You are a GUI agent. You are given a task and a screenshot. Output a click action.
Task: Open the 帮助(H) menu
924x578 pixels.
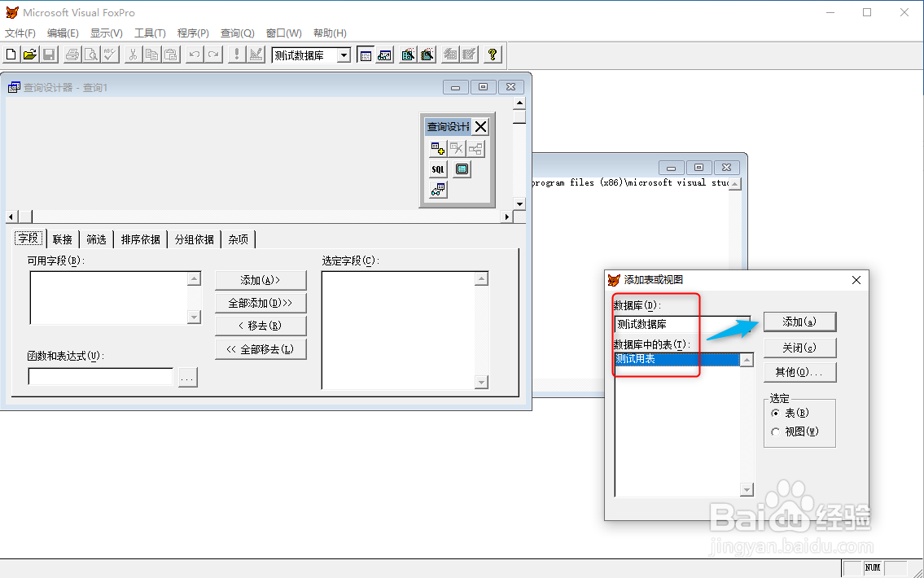pyautogui.click(x=330, y=33)
